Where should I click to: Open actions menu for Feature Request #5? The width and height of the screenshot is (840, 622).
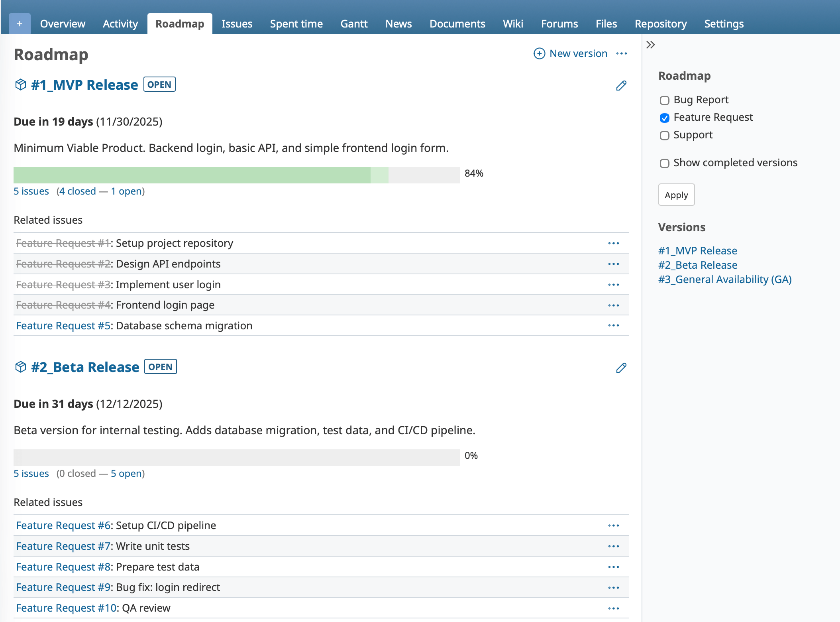(614, 325)
